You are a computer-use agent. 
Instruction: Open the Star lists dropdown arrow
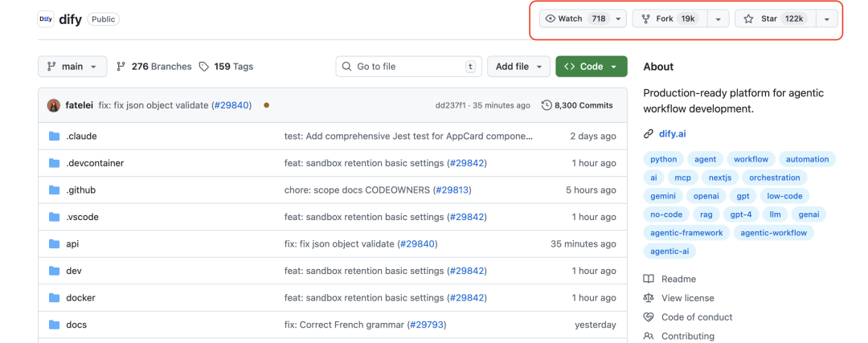tap(826, 18)
